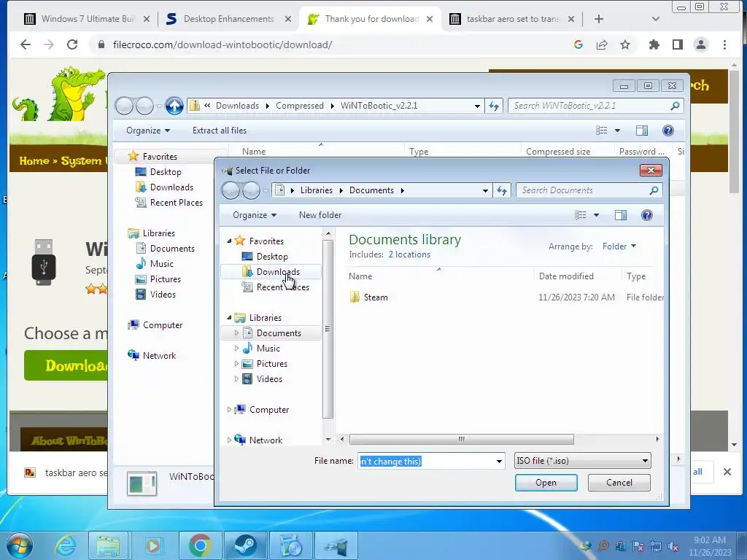The height and width of the screenshot is (560, 747).
Task: Click the Home breadcrumb link on filecroco
Action: (34, 161)
